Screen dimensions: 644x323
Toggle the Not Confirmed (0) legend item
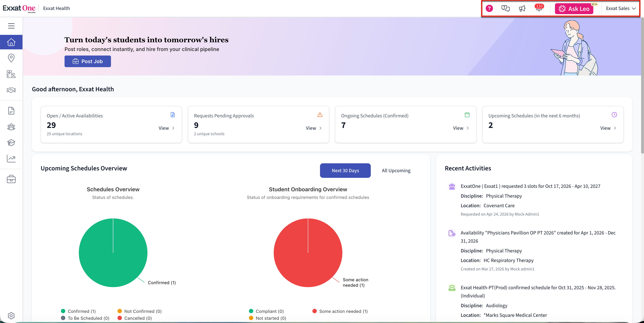tap(139, 311)
